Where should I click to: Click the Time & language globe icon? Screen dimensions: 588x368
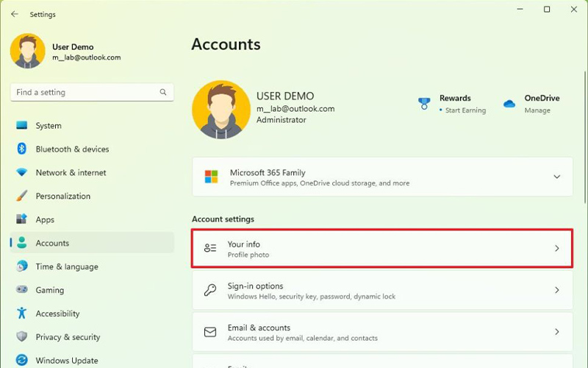coord(22,266)
